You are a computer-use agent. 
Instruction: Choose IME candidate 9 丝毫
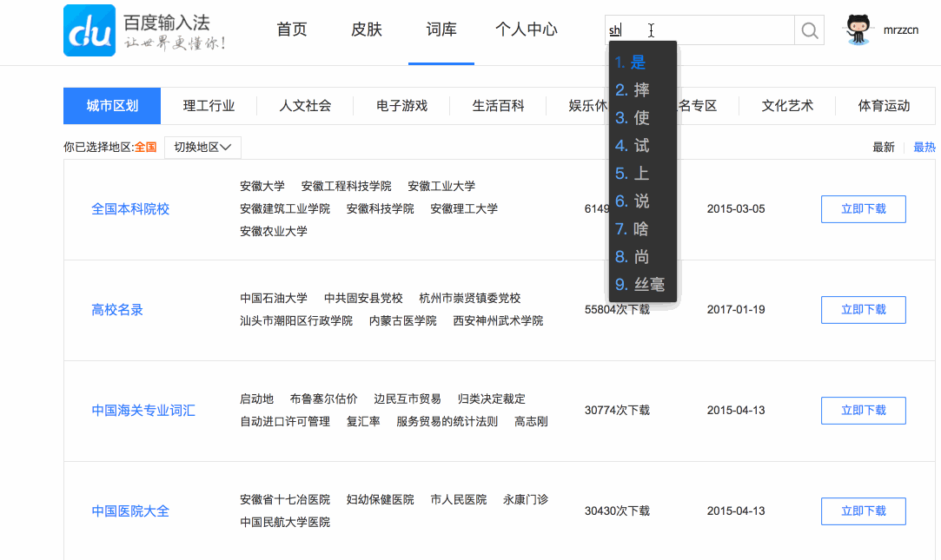click(x=643, y=284)
